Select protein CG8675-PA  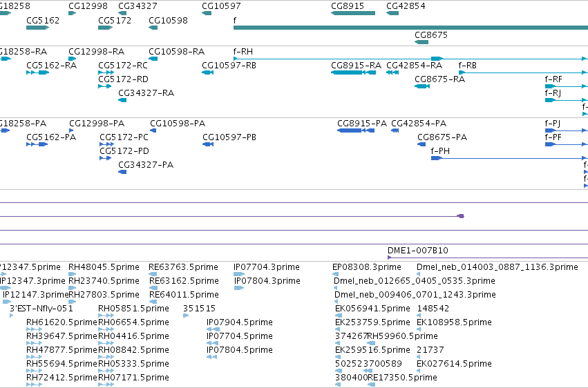[x=421, y=144]
